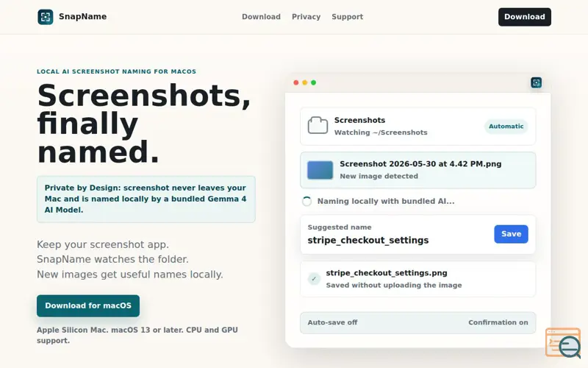Click the Saved without uploading the image text
Image resolution: width=588 pixels, height=368 pixels.
click(394, 285)
